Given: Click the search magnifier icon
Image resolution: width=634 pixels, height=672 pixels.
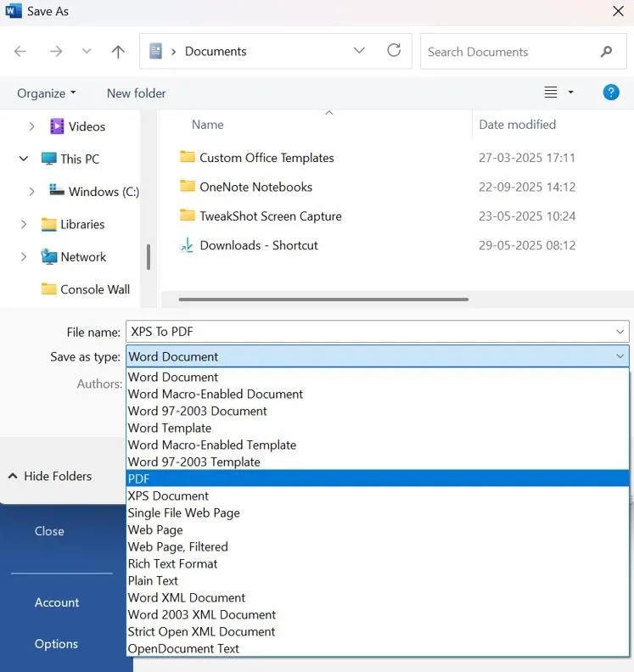Looking at the screenshot, I should coord(606,52).
